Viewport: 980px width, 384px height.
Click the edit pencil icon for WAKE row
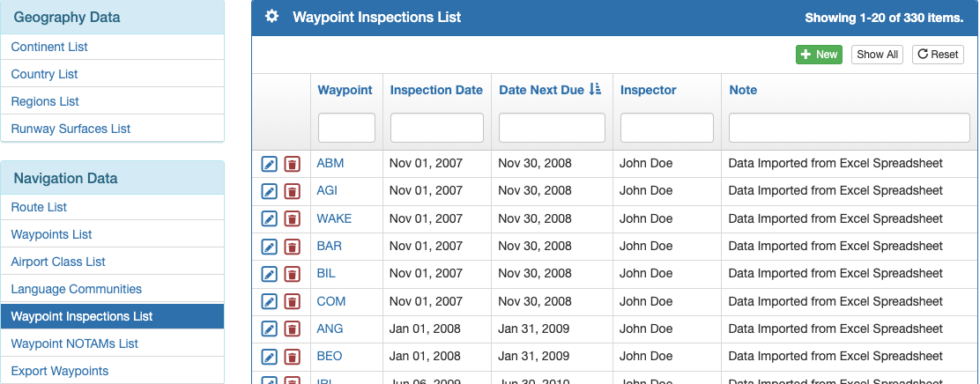(269, 218)
